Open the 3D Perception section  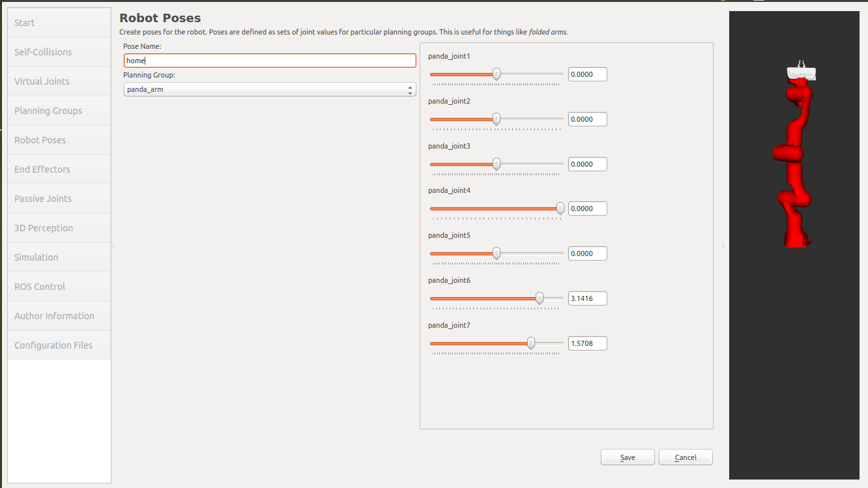(59, 228)
